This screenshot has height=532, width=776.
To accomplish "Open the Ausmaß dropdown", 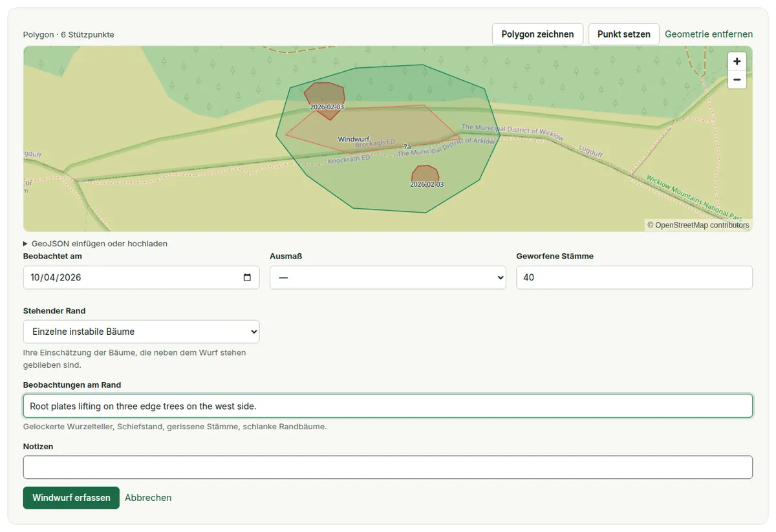I will coord(388,277).
